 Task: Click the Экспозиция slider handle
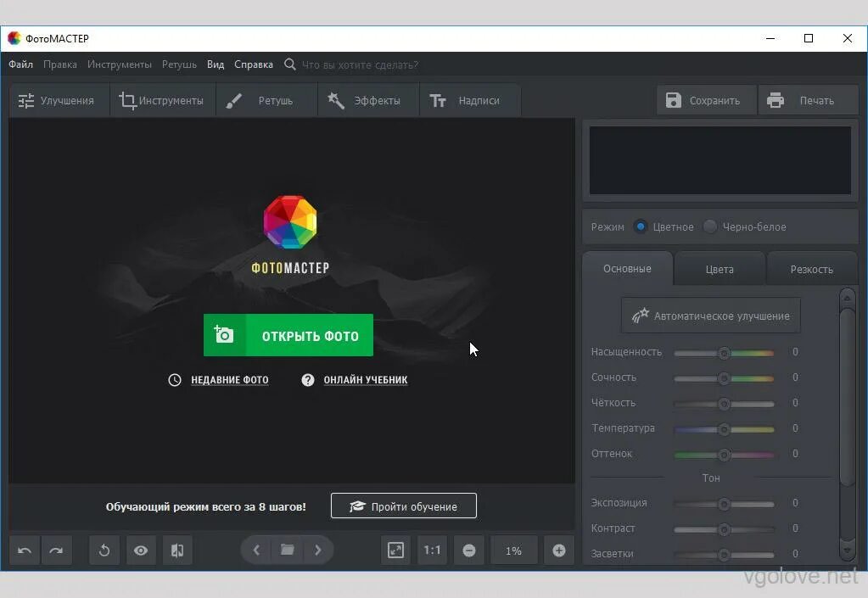pyautogui.click(x=724, y=504)
